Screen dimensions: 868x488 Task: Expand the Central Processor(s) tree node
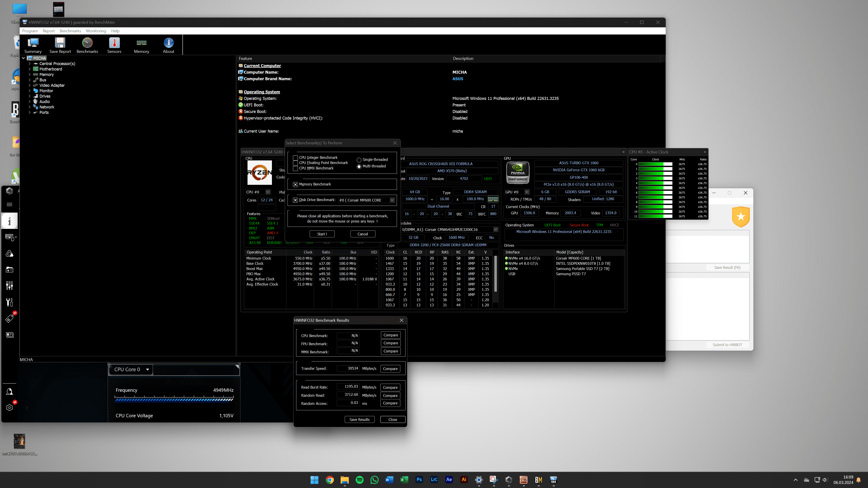pos(29,64)
